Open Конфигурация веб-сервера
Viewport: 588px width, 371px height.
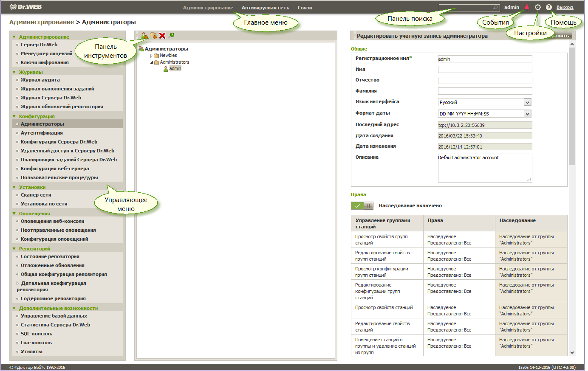pyautogui.click(x=55, y=169)
